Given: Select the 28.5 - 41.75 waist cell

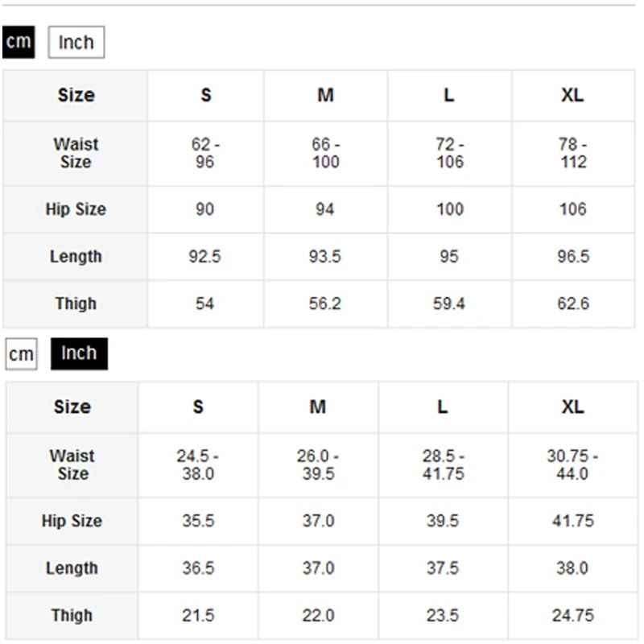Looking at the screenshot, I should click(443, 464).
